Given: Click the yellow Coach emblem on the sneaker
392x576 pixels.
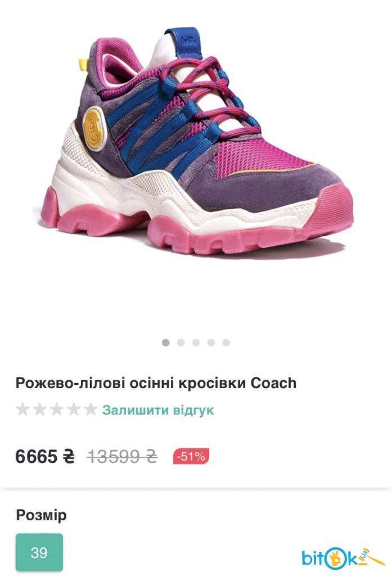Looking at the screenshot, I should pyautogui.click(x=94, y=127).
